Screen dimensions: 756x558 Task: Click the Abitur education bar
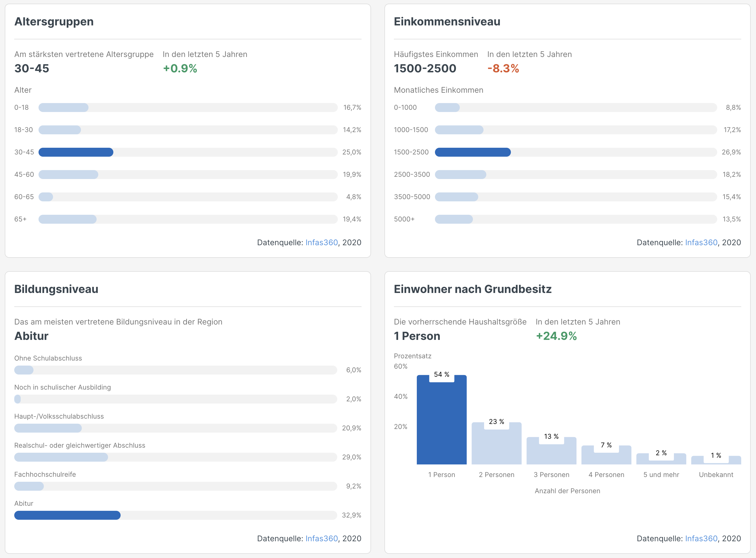pyautogui.click(x=67, y=515)
